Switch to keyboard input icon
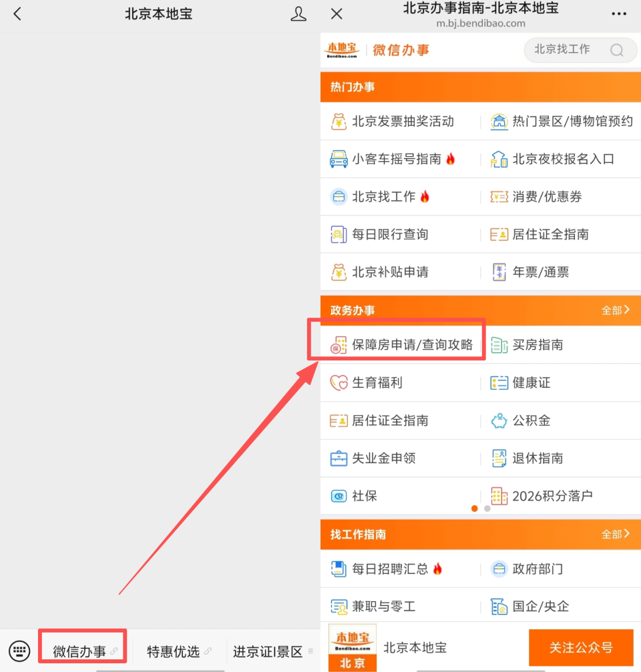This screenshot has height=672, width=641. pyautogui.click(x=19, y=651)
